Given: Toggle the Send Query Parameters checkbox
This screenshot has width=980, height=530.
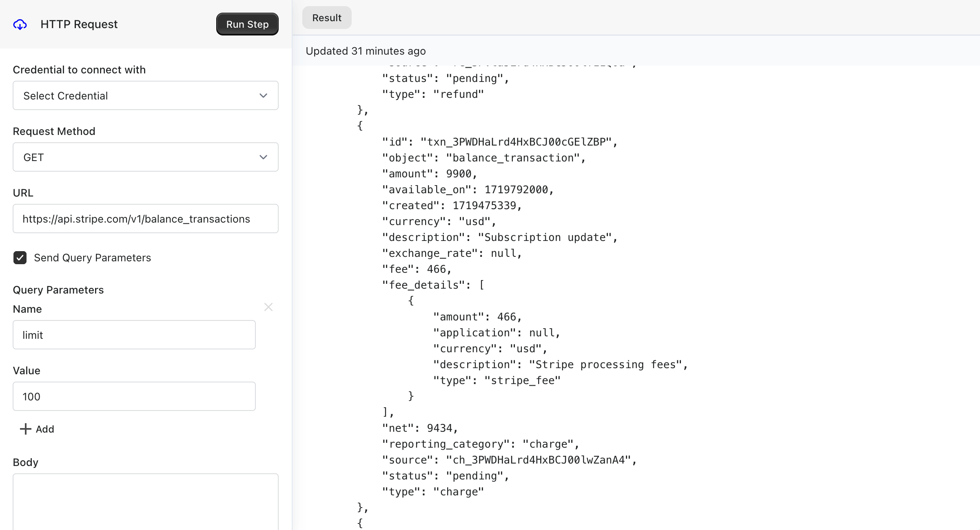Looking at the screenshot, I should (20, 257).
